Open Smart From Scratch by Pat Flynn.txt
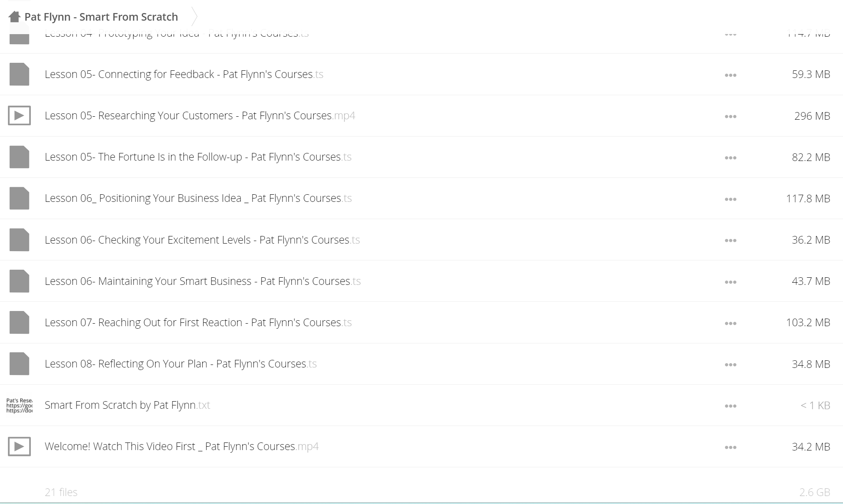 pos(127,405)
